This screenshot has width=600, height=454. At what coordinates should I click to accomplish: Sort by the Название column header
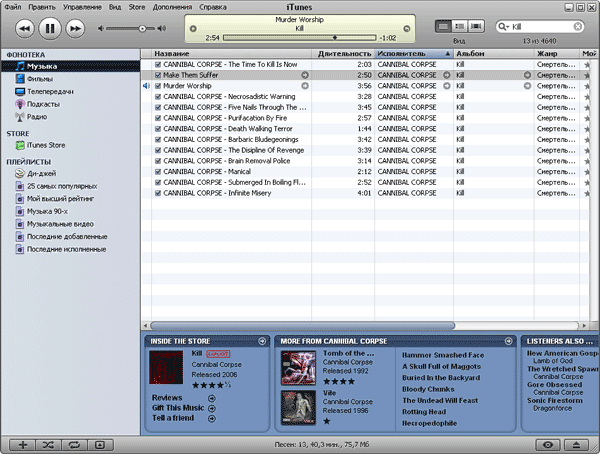pos(232,54)
